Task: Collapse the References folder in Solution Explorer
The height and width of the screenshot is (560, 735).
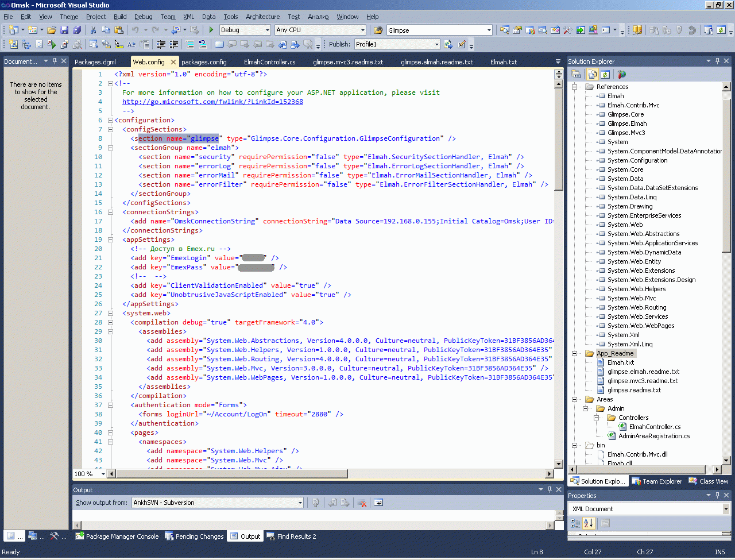Action: (x=575, y=87)
